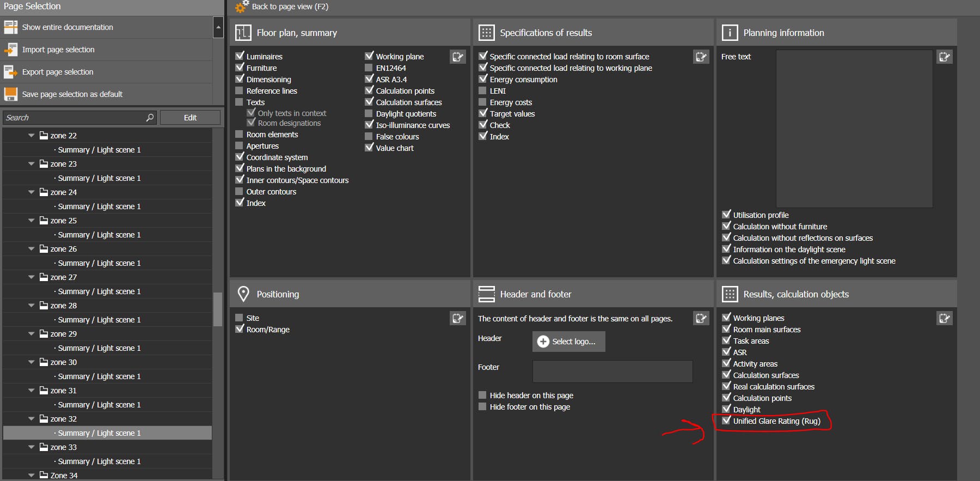This screenshot has height=481, width=980.
Task: Click the search magnifier icon
Action: point(150,118)
